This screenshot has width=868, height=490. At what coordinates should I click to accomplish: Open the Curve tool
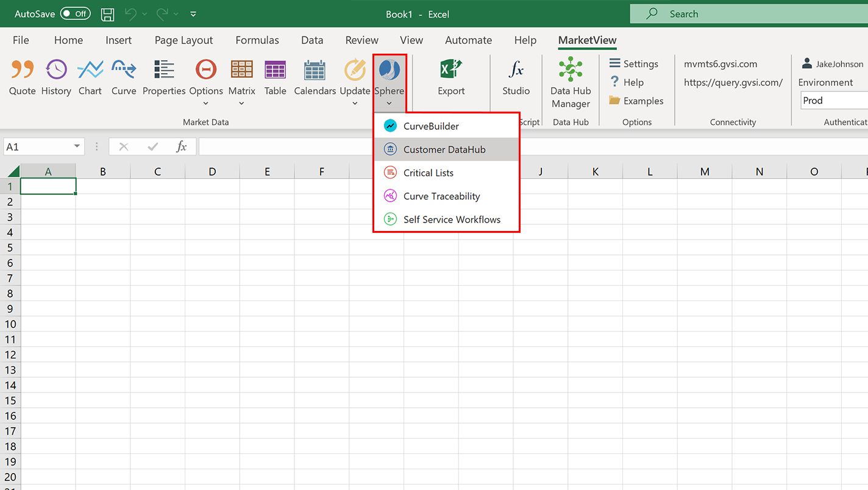(x=124, y=78)
